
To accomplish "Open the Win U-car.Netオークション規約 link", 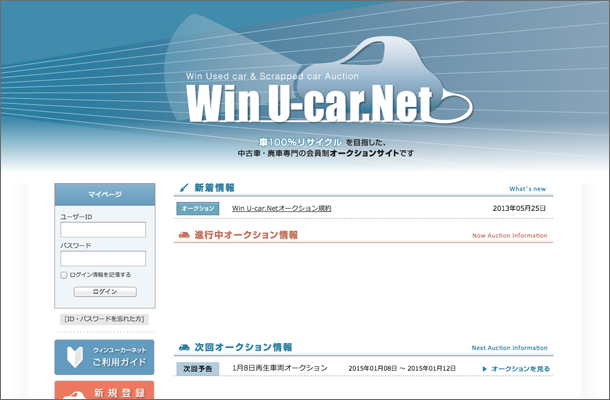I will click(281, 209).
